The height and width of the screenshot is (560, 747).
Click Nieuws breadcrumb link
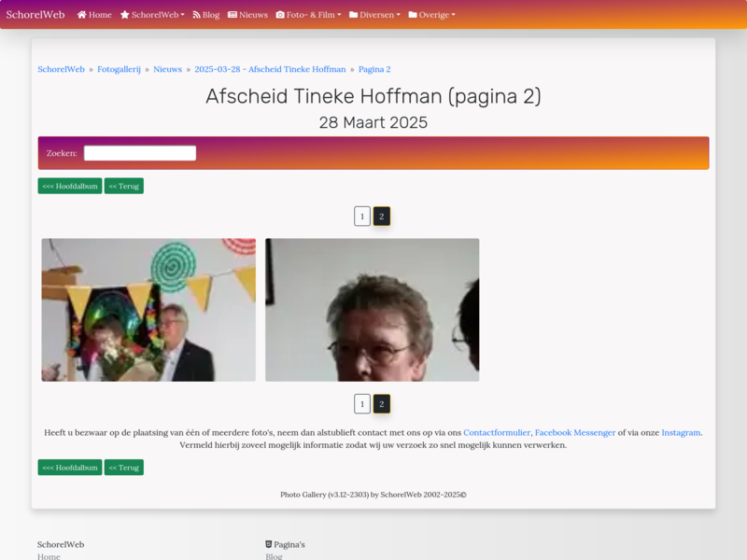pos(168,69)
